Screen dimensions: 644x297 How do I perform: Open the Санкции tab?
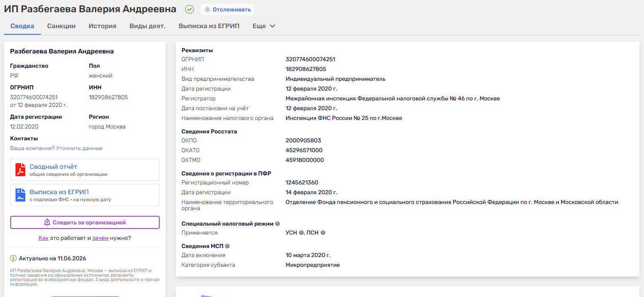tap(61, 26)
